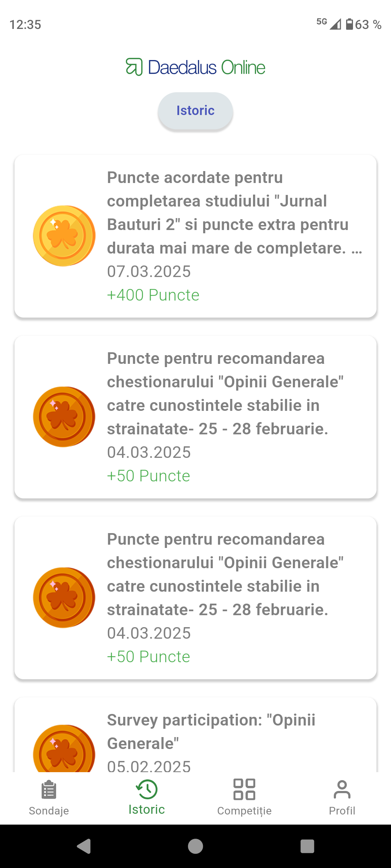The width and height of the screenshot is (391, 868).
Task: Select the Survey participation Opinii Generale title
Action: click(211, 731)
